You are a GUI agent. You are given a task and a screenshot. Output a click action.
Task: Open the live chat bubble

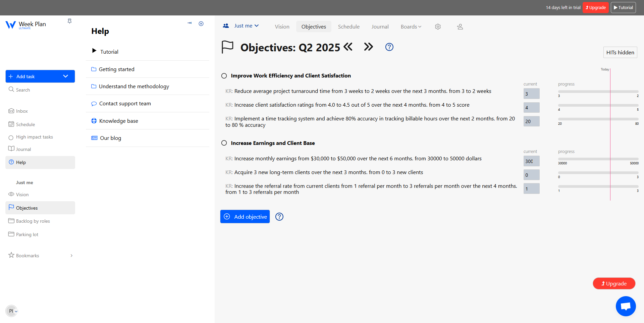pyautogui.click(x=626, y=306)
